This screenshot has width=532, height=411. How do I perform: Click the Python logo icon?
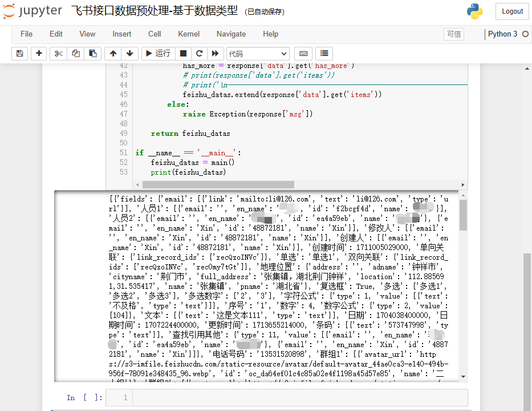(474, 11)
